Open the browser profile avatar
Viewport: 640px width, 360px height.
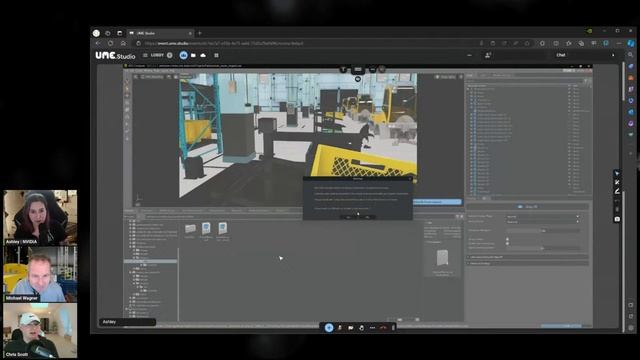click(x=96, y=33)
